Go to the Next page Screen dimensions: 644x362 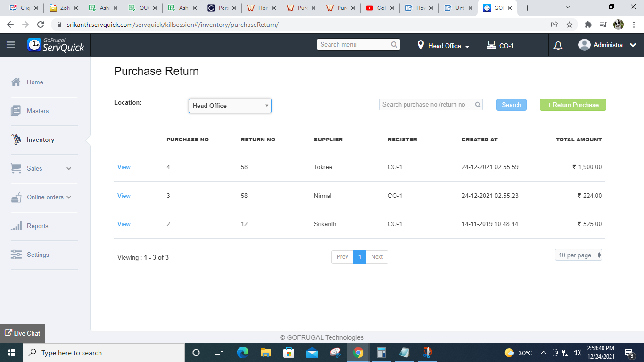[377, 257]
